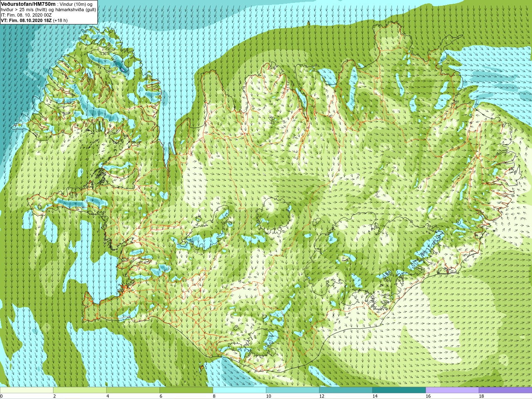Click the purple above-18 m/s legend swatch
The height and width of the screenshot is (399, 532).
(505, 390)
